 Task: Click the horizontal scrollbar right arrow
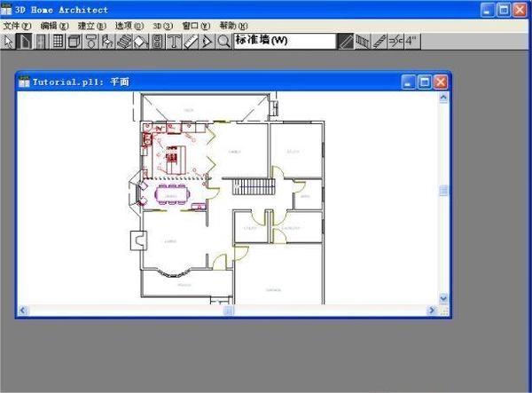point(432,311)
